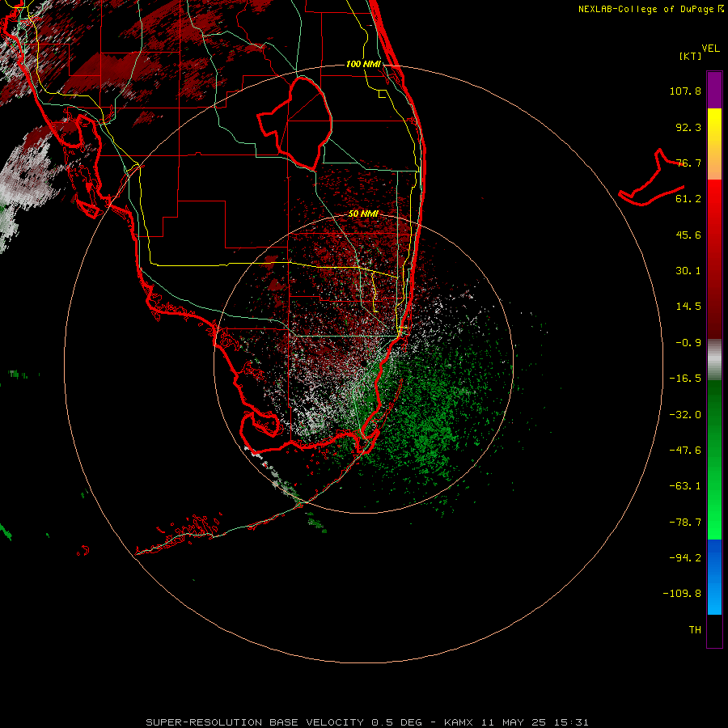Image resolution: width=728 pixels, height=728 pixels.
Task: Click the 100 NMI range ring label
Action: 363,64
